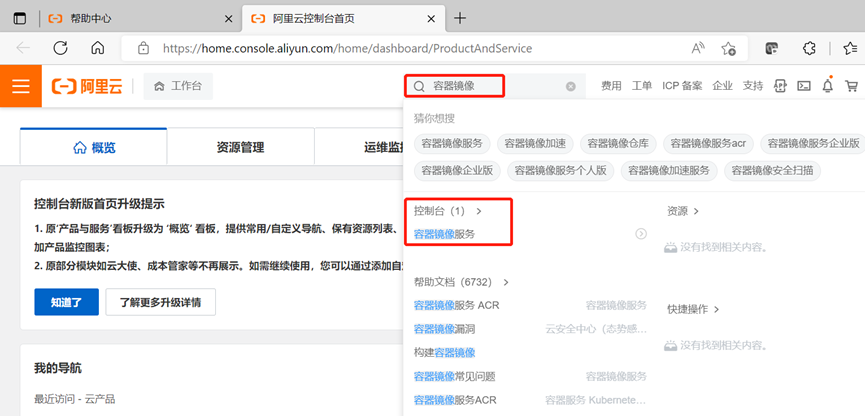
Task: Expand the 帮助文档 (6732) section
Action: point(461,282)
